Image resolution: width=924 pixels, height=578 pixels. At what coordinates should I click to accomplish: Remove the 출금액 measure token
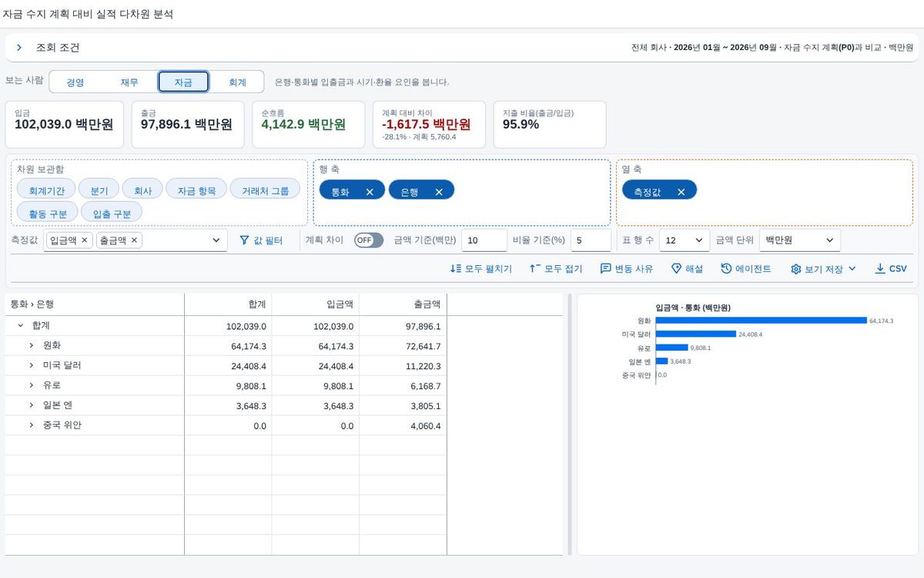pyautogui.click(x=134, y=240)
